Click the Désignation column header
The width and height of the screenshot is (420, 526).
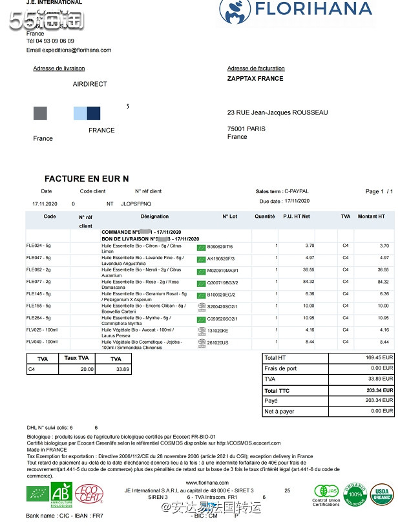point(154,217)
